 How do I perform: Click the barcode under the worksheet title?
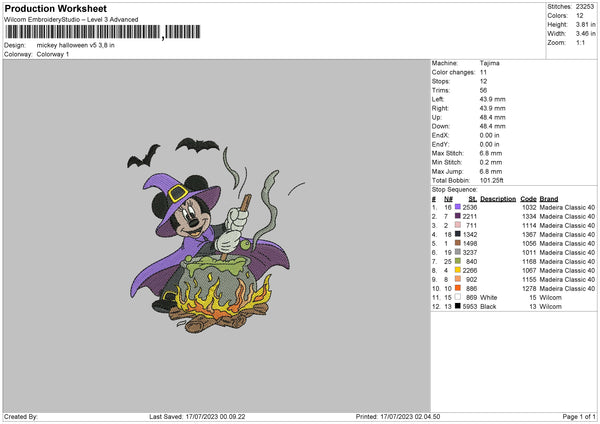pos(103,32)
